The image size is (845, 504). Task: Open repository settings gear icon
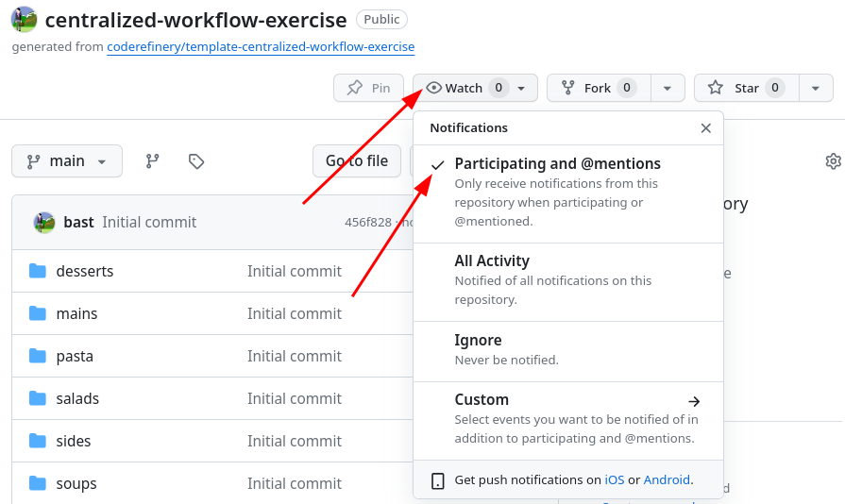[x=833, y=161]
